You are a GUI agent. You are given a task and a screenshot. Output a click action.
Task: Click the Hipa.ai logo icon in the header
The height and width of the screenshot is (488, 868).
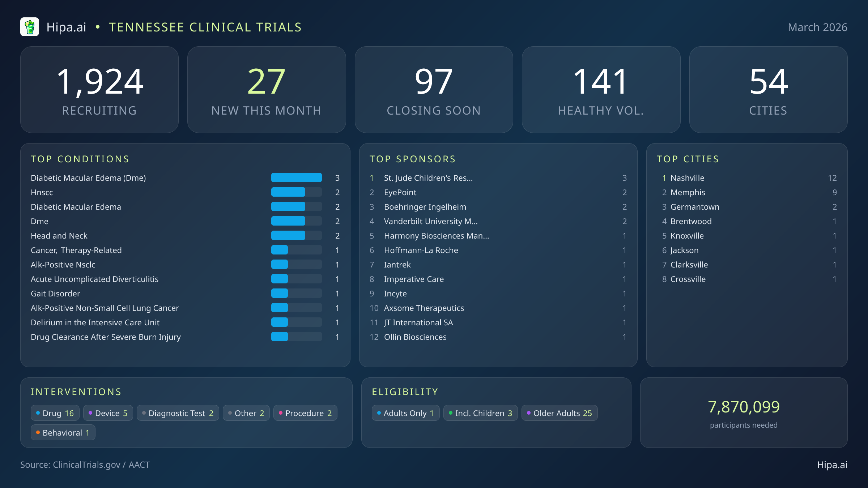coord(30,26)
